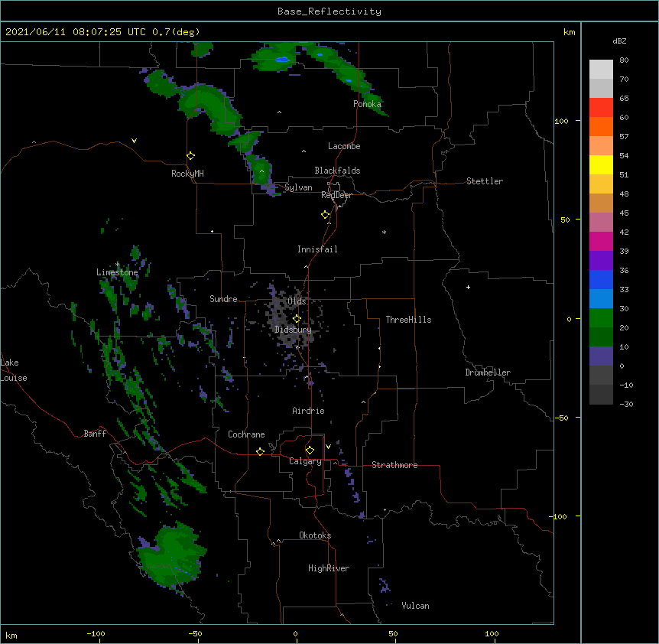Click the dBZ legend heading

coord(619,41)
